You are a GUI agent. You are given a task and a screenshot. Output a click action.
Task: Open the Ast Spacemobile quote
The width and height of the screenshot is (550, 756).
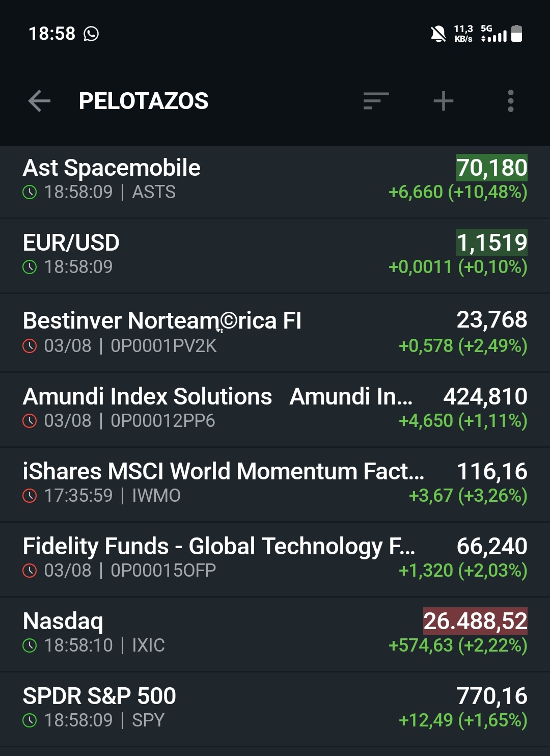coord(275,182)
